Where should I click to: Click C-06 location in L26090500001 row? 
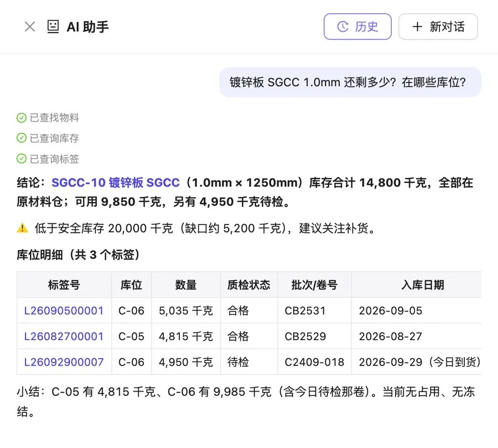[x=131, y=310]
